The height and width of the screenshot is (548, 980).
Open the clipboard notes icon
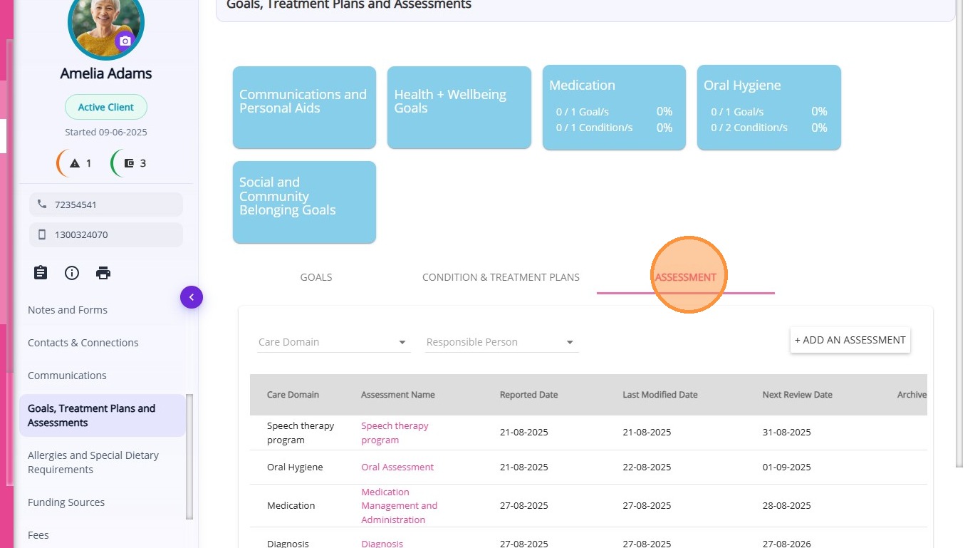(41, 273)
